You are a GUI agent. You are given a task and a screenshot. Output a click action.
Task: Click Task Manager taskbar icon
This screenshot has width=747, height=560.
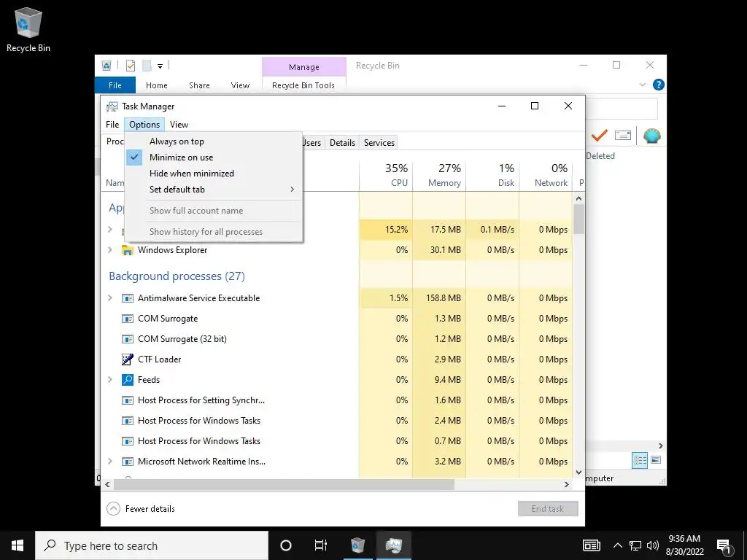393,545
